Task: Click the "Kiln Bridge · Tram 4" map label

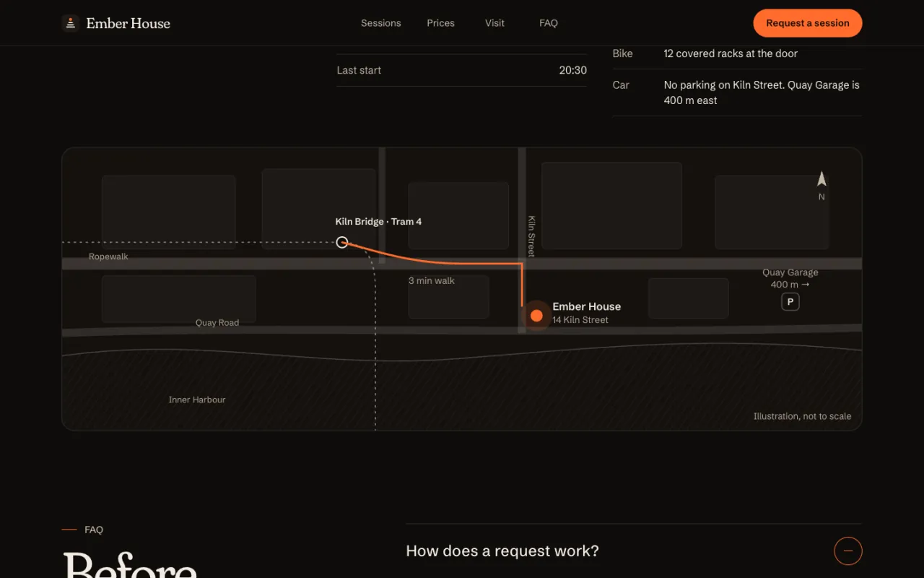Action: click(378, 222)
